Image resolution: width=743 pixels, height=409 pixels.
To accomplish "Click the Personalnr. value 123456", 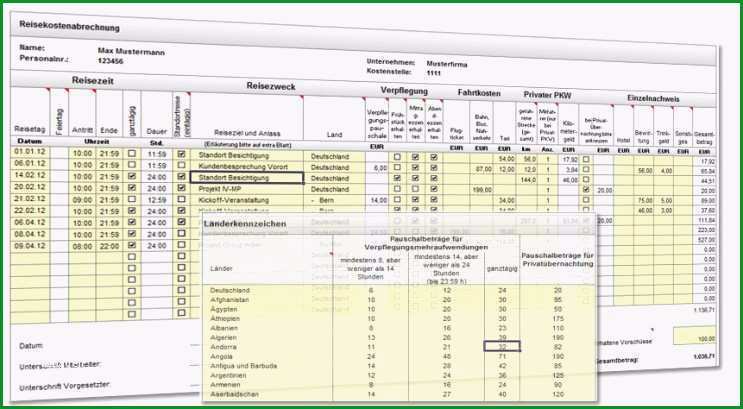I will (x=110, y=61).
